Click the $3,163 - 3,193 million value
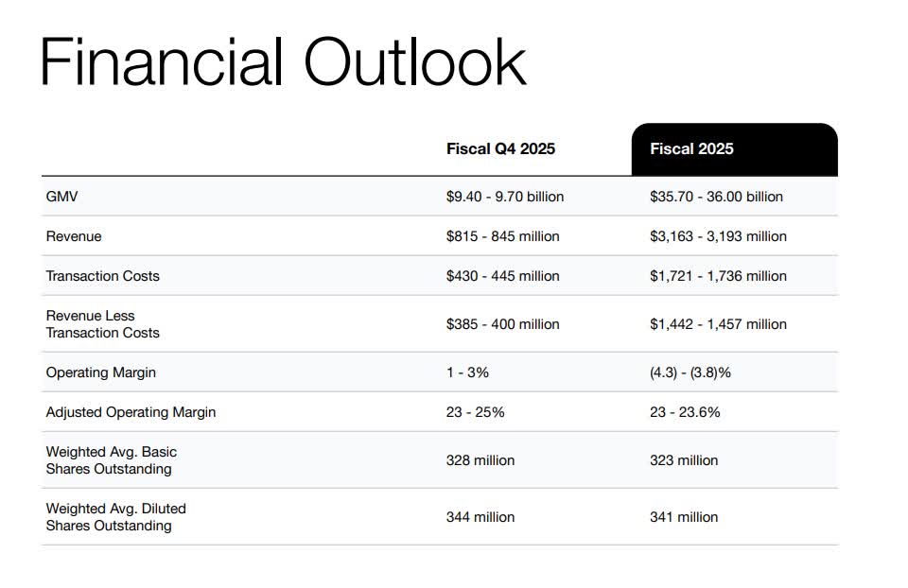Image resolution: width=908 pixels, height=588 pixels. 718,236
